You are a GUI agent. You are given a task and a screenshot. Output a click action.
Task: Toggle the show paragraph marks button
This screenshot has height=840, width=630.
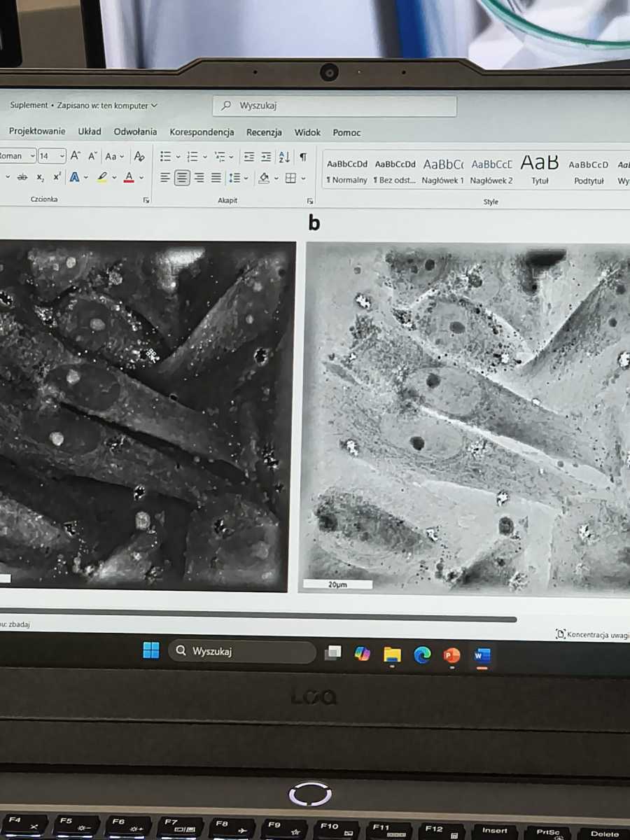(x=303, y=157)
